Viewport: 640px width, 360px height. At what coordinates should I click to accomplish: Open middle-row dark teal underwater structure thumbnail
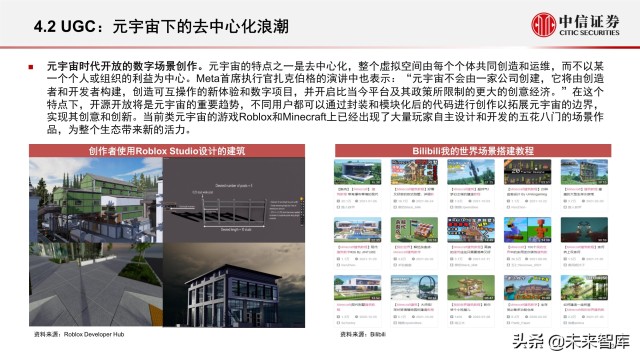click(x=584, y=230)
